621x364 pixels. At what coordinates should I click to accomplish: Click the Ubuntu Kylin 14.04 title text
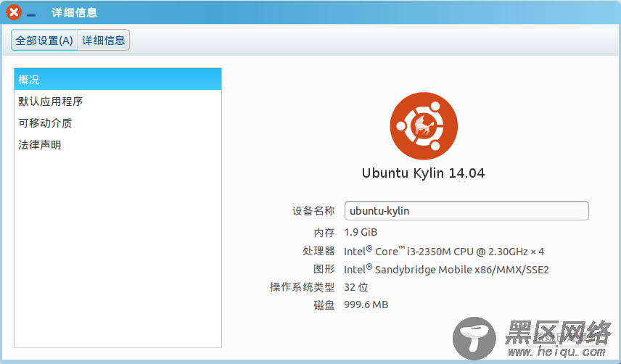coord(423,173)
